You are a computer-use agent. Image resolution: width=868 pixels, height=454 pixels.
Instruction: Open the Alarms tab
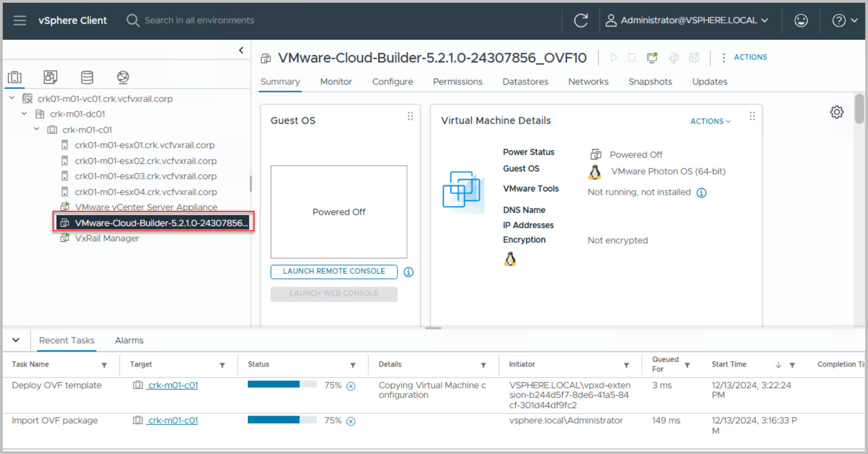point(129,340)
